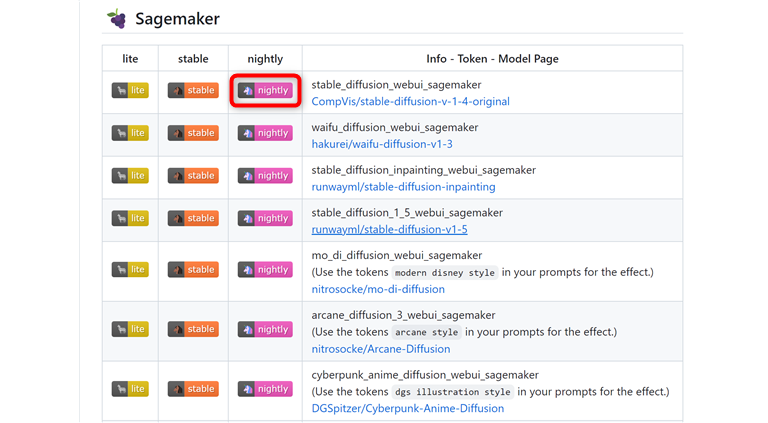Click the Sagemaker section heading
The width and height of the screenshot is (768, 423).
[177, 19]
